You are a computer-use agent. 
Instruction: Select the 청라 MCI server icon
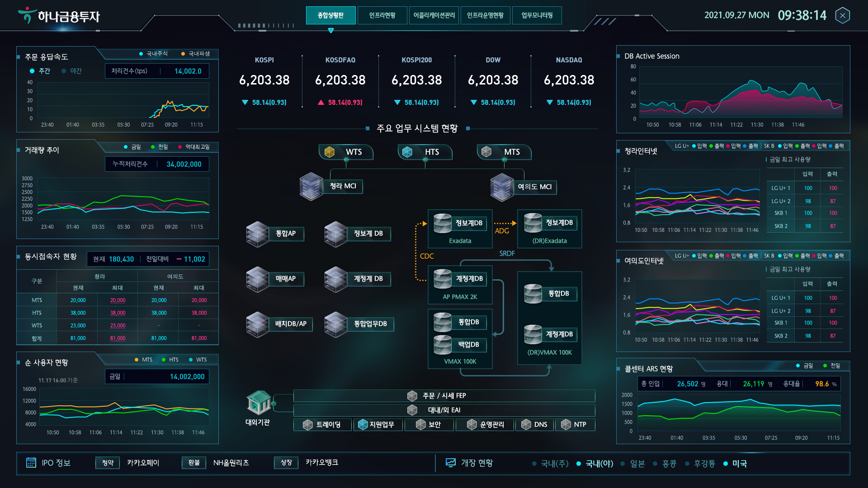(311, 186)
